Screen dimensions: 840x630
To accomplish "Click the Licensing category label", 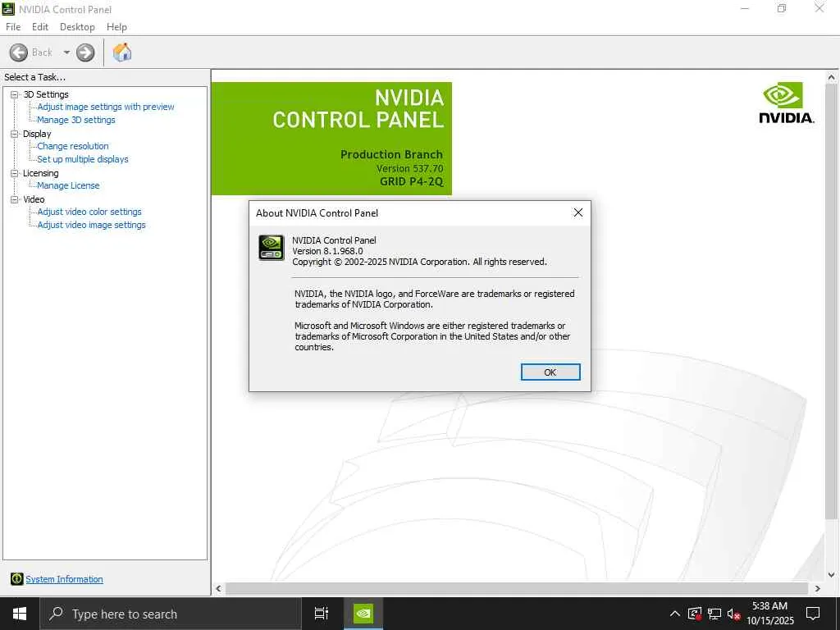I will tap(41, 173).
